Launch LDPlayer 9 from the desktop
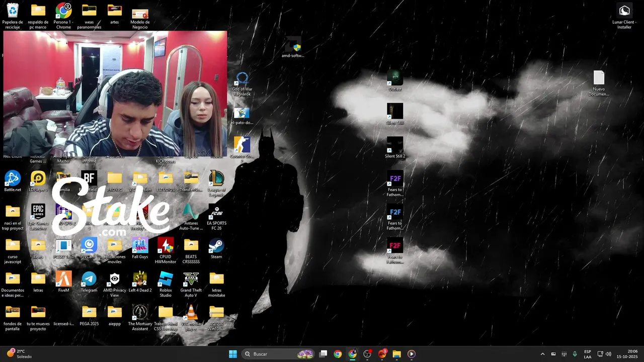The width and height of the screenshot is (644, 362). click(38, 181)
